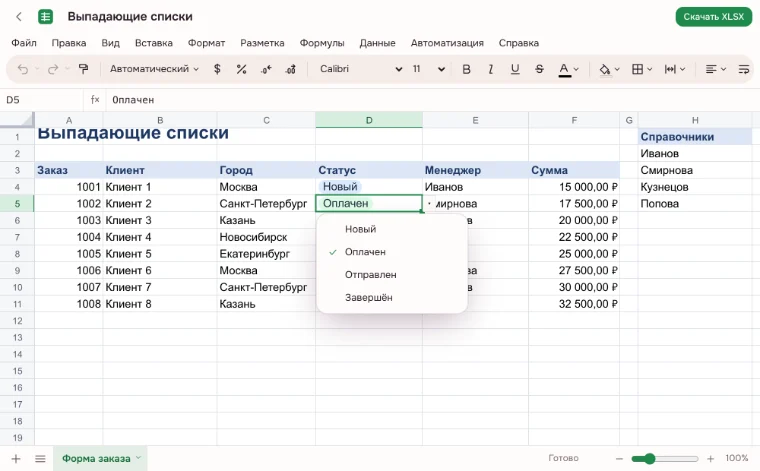Open the number format Автоматический dropdown

(154, 69)
